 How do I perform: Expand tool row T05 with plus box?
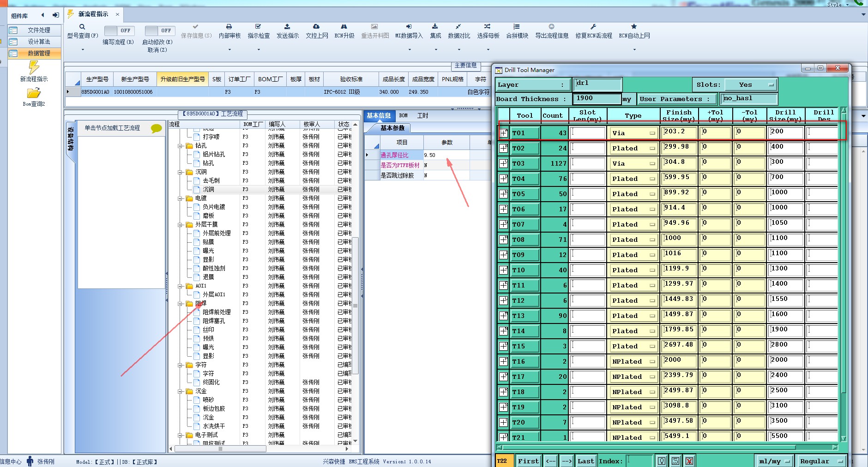tap(503, 194)
